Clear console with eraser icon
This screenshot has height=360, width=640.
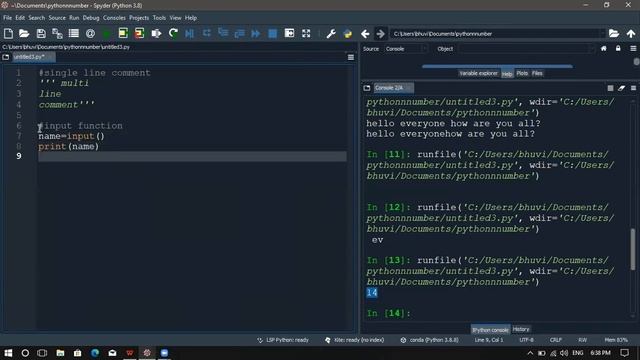pyautogui.click(x=622, y=88)
